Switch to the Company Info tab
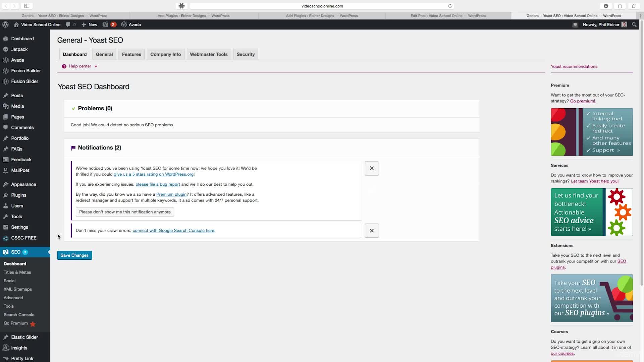Image resolution: width=644 pixels, height=362 pixels. click(x=165, y=54)
